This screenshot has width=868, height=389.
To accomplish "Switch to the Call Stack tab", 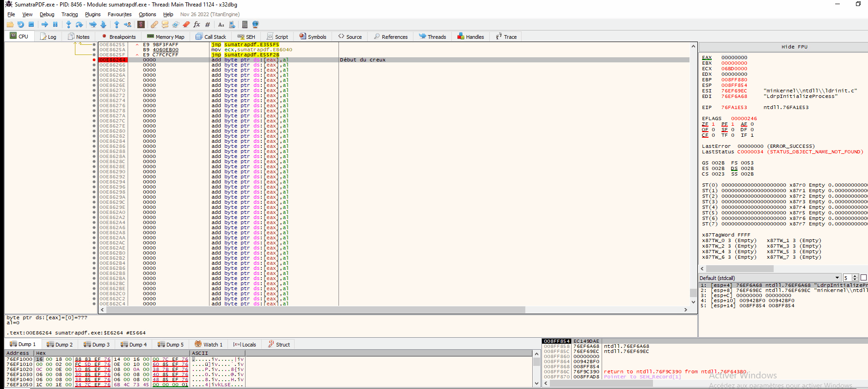I will coord(211,36).
